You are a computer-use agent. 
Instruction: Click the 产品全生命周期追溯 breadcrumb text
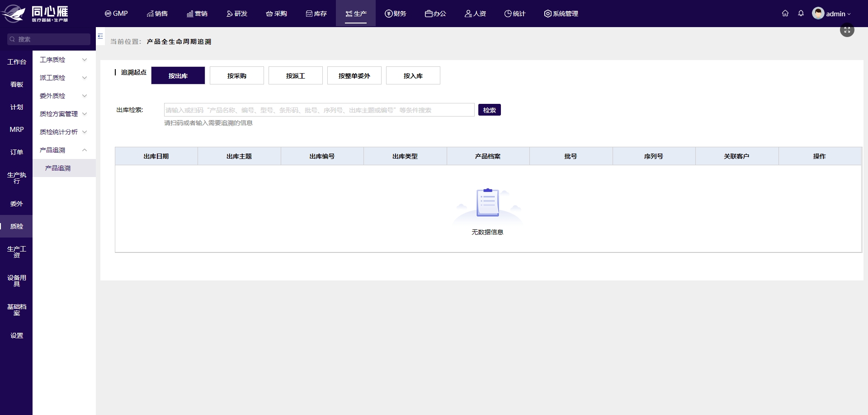point(179,42)
